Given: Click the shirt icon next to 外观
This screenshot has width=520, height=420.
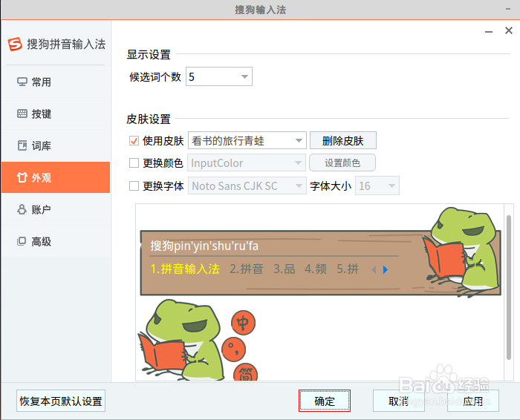Looking at the screenshot, I should click(x=22, y=177).
